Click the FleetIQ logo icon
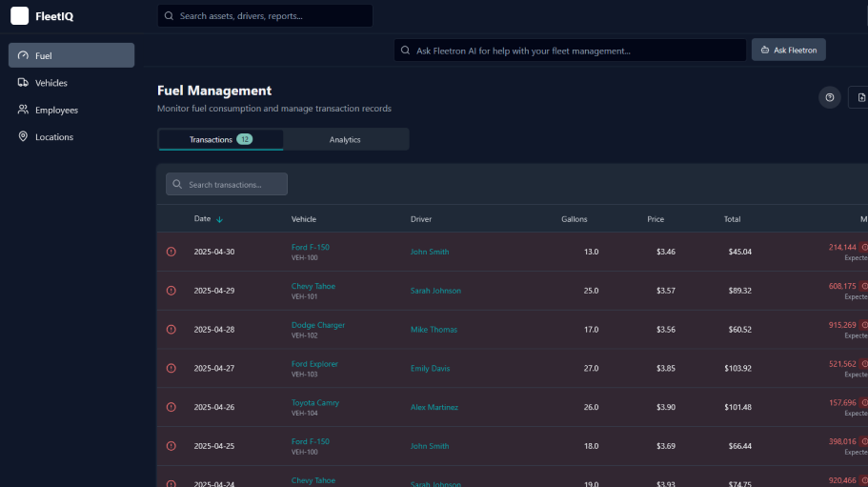868x487 pixels. pyautogui.click(x=19, y=15)
